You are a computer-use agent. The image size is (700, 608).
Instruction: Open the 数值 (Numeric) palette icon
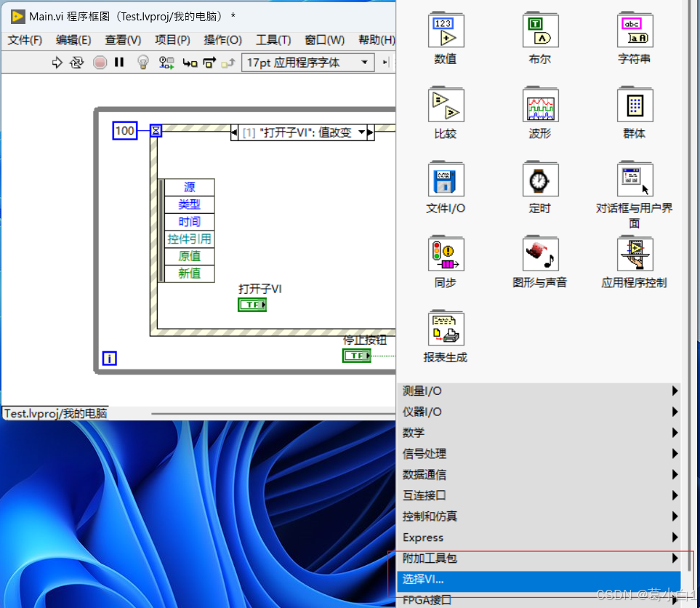(446, 30)
